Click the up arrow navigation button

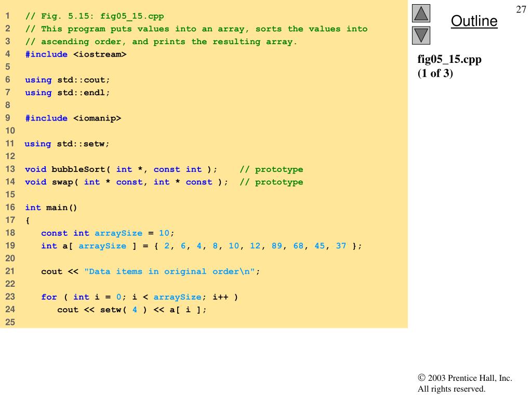tap(421, 13)
